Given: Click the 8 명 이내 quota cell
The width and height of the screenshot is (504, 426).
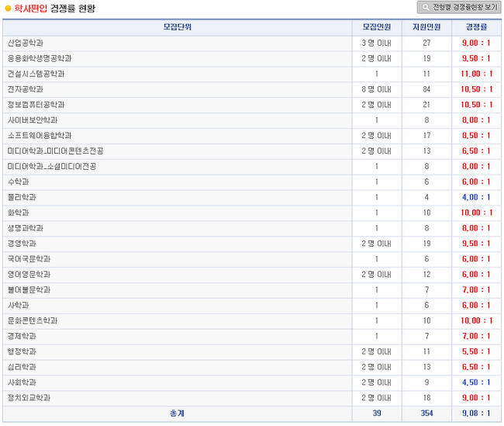Looking at the screenshot, I should click(x=376, y=89).
